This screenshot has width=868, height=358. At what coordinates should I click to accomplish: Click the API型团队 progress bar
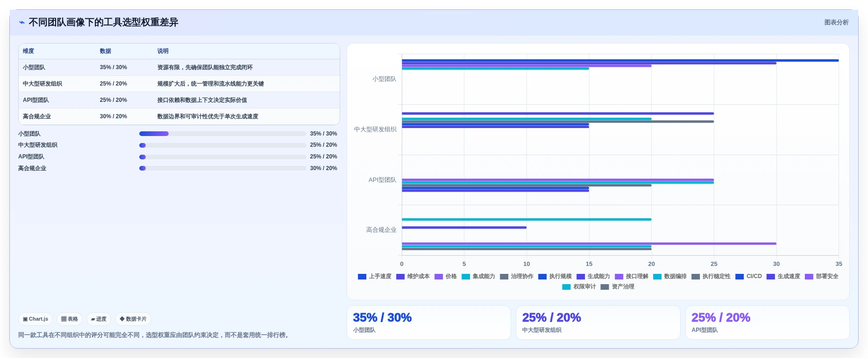coord(222,157)
